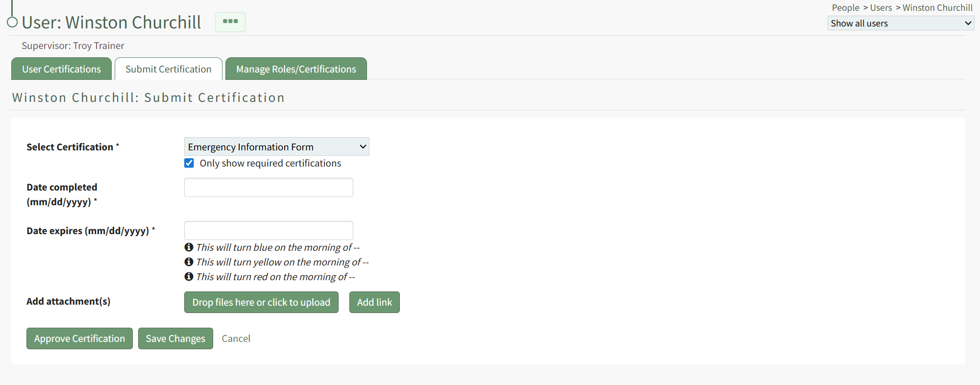This screenshot has width=980, height=385.
Task: Click the Save Changes button
Action: [175, 338]
